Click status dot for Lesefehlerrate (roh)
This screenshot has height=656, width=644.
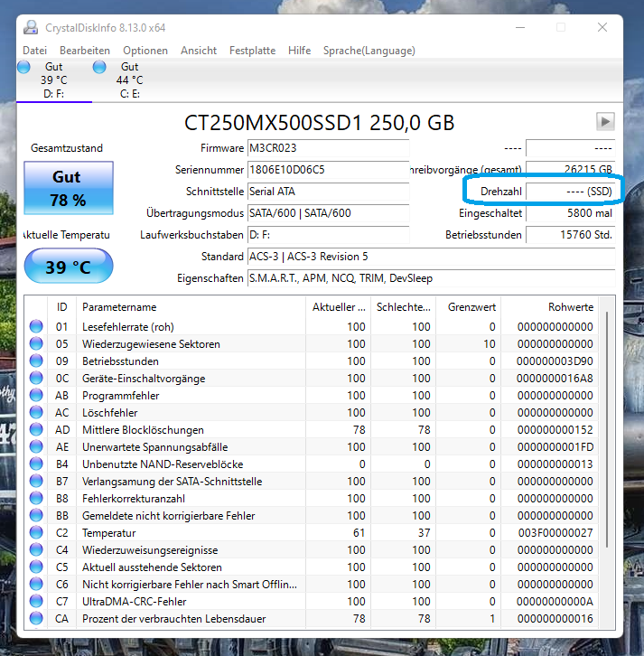pyautogui.click(x=36, y=326)
